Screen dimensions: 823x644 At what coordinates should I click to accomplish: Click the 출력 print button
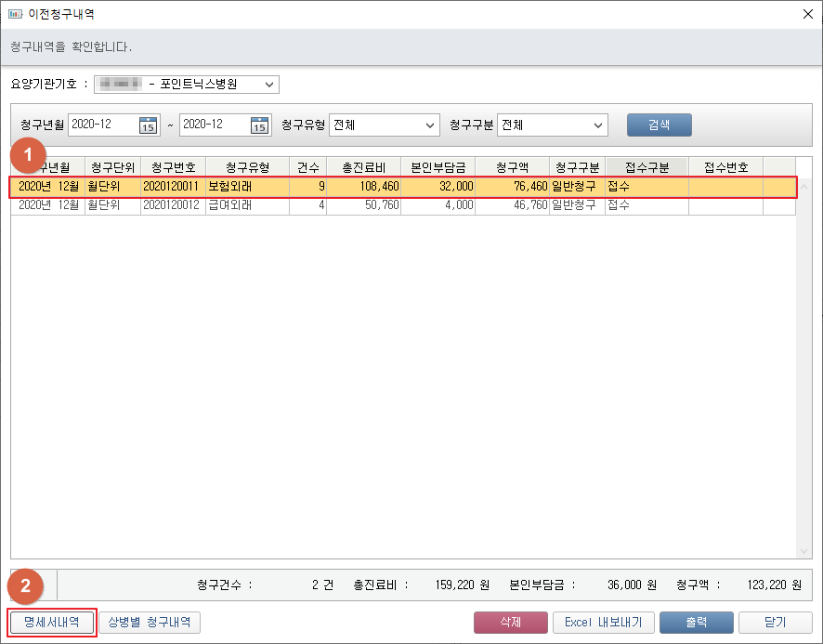pyautogui.click(x=696, y=622)
